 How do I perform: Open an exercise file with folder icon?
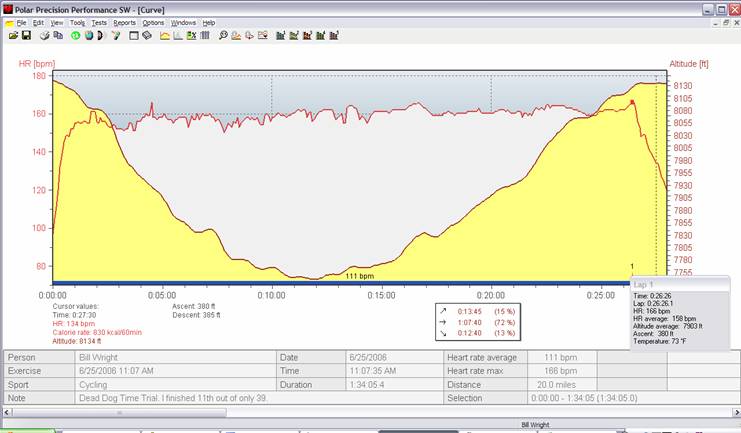pyautogui.click(x=13, y=35)
